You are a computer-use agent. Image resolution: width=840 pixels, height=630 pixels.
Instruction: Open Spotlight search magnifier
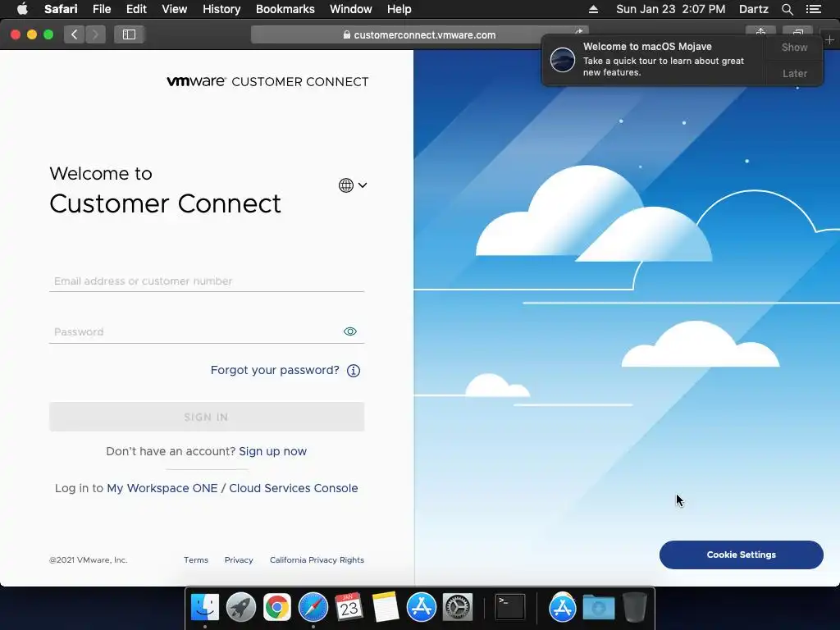click(x=787, y=9)
